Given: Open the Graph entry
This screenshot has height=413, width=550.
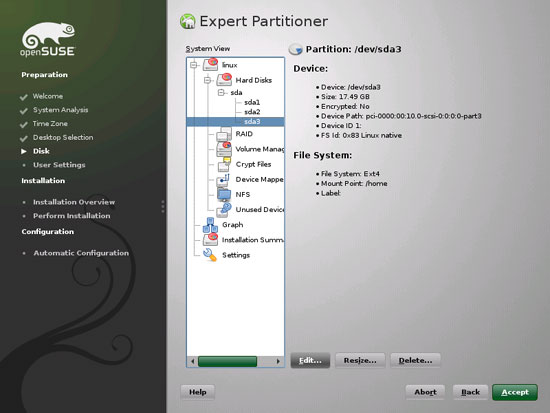Looking at the screenshot, I should (232, 225).
